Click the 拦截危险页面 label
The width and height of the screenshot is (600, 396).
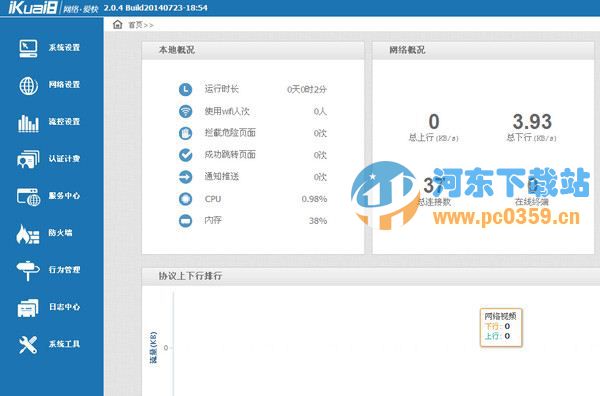230,133
